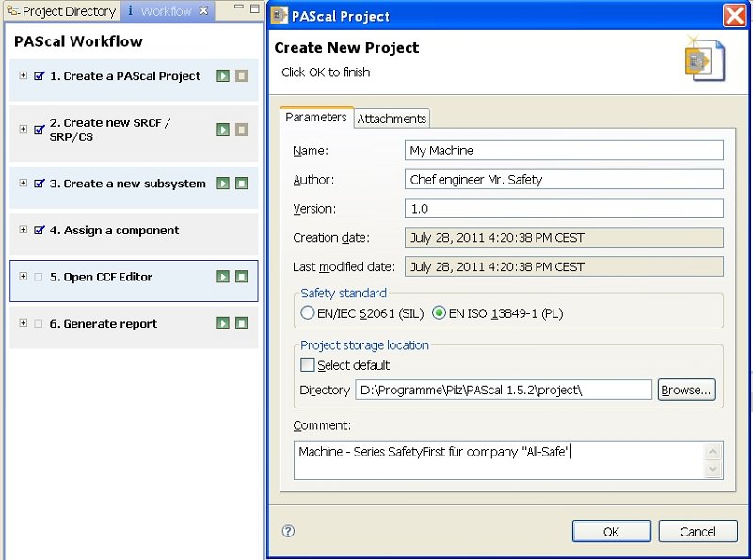Click the Creation date field
The width and height of the screenshot is (753, 560).
point(564,238)
